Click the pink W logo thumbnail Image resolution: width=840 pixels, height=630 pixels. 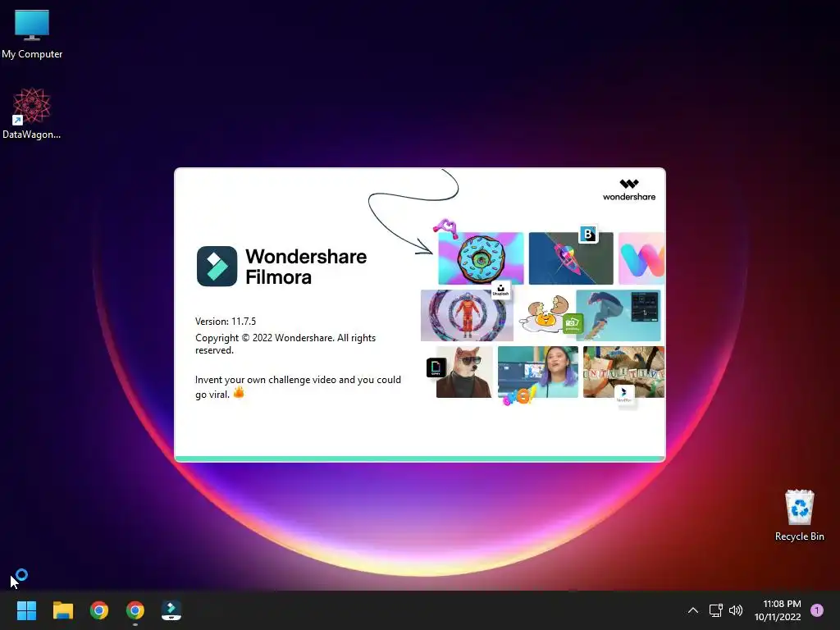tap(641, 258)
